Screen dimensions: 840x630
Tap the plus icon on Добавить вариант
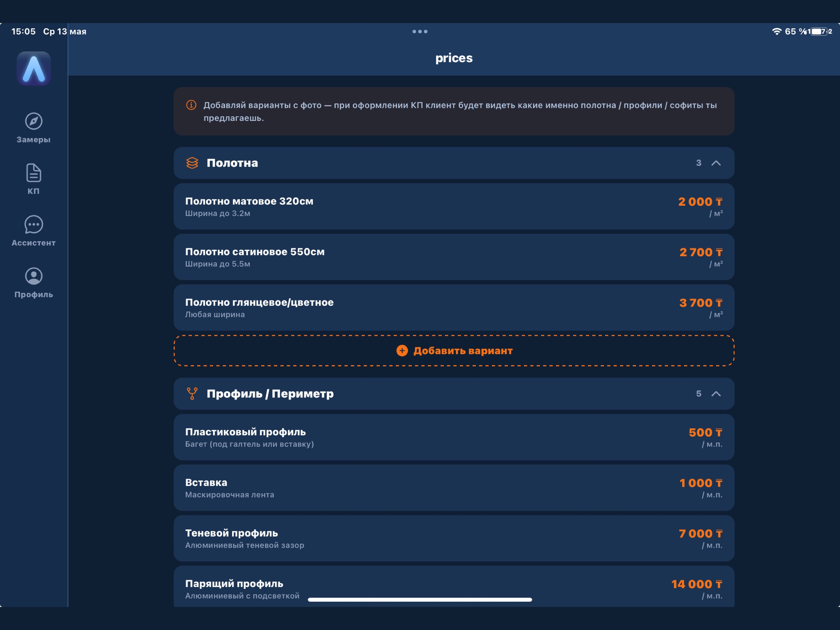402,351
